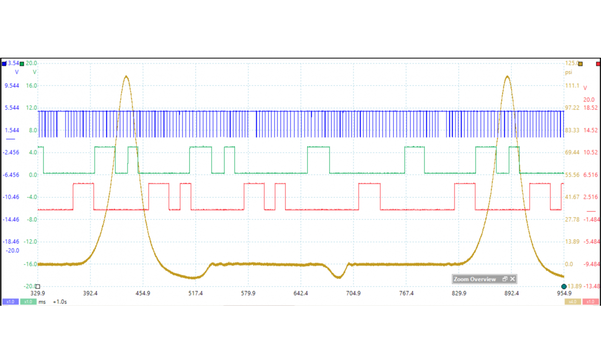Click the green channel ruler handle
Image resolution: width=601 pixels, height=364 pixels.
(22, 63)
